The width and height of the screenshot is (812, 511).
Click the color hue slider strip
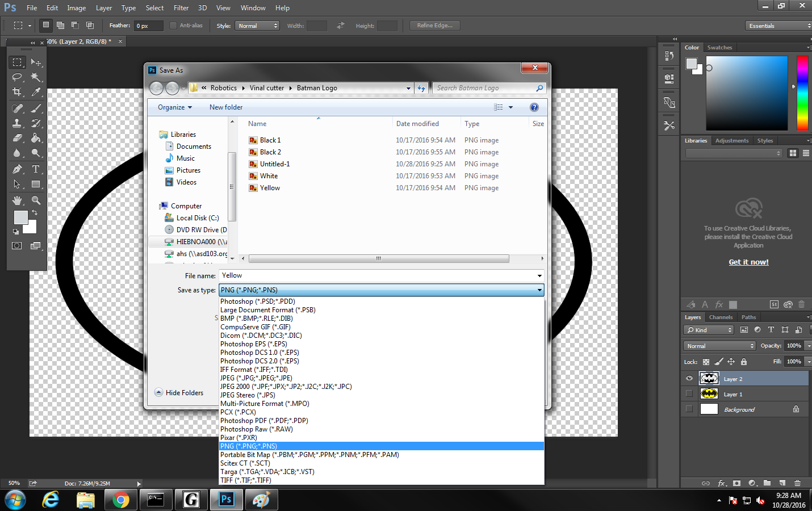tap(802, 93)
